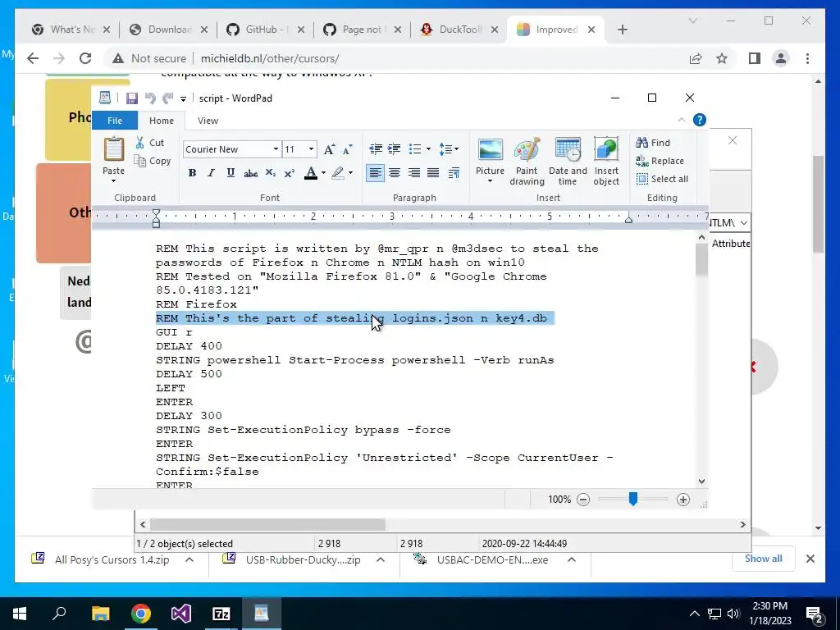Click the shrink font icon
Image resolution: width=840 pixels, height=630 pixels.
pos(347,149)
